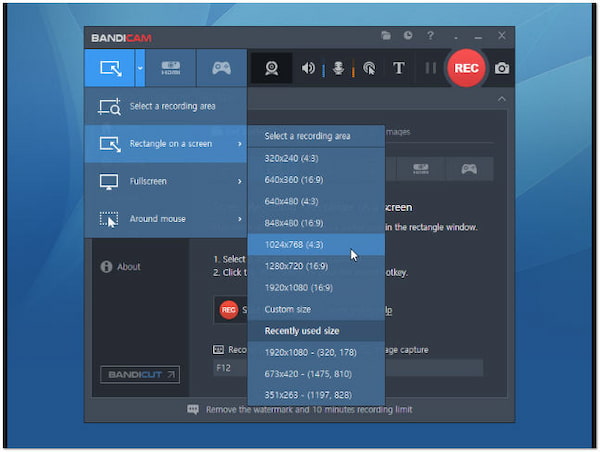Open the Rectangle on a screen submenu
The height and width of the screenshot is (452, 600).
(166, 144)
